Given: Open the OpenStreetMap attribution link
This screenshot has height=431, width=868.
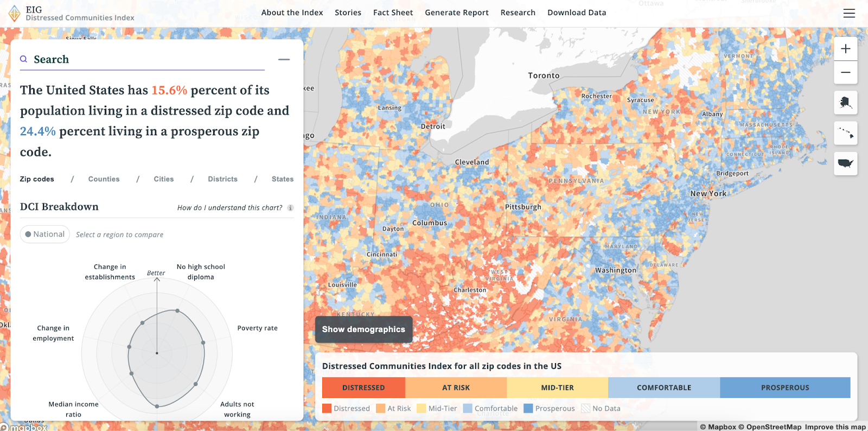Looking at the screenshot, I should [x=770, y=427].
